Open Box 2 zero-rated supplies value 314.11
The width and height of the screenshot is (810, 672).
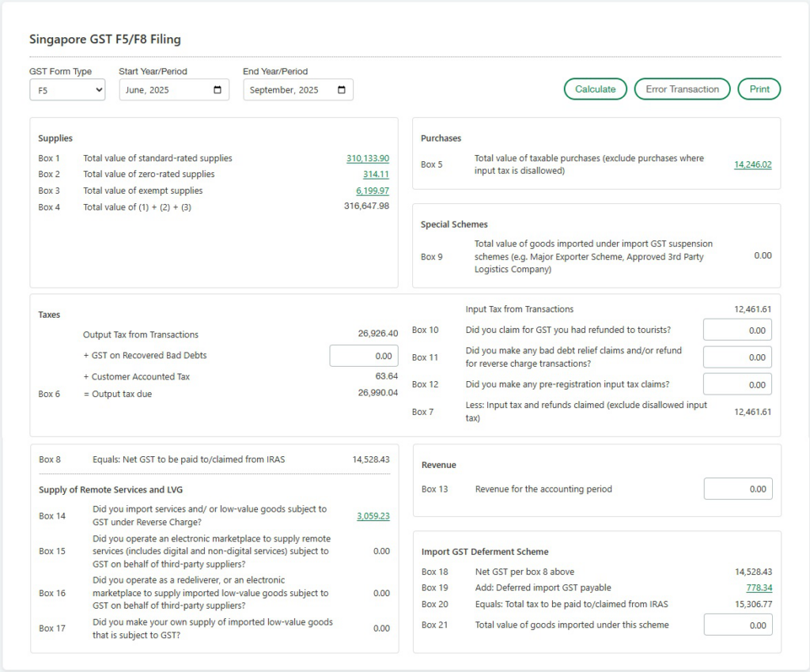pyautogui.click(x=376, y=174)
